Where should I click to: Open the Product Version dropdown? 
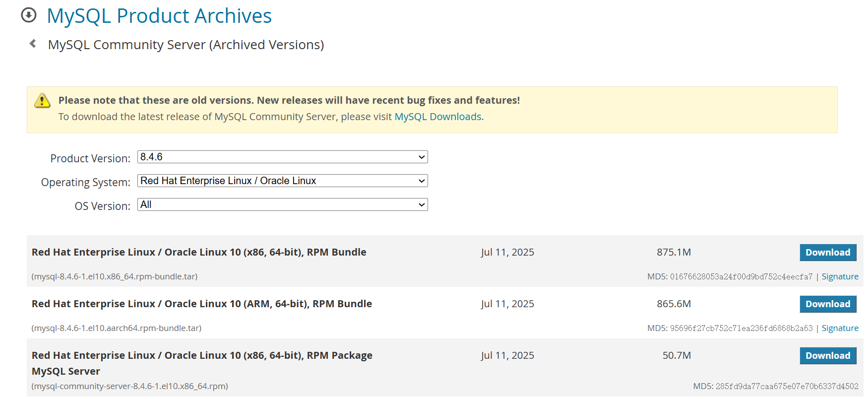(x=282, y=157)
